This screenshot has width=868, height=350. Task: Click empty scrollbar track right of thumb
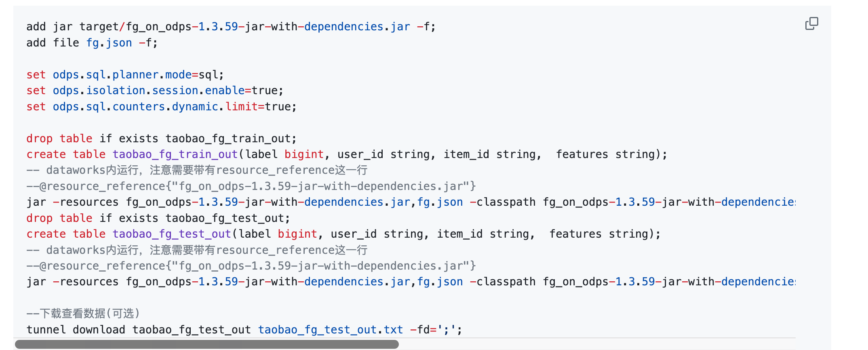tap(596, 344)
